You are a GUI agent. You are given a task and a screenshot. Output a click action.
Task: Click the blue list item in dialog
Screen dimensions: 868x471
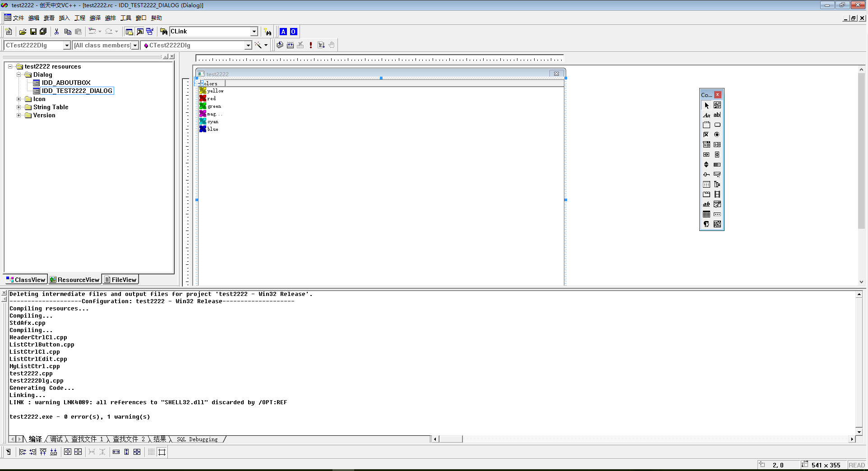point(209,129)
